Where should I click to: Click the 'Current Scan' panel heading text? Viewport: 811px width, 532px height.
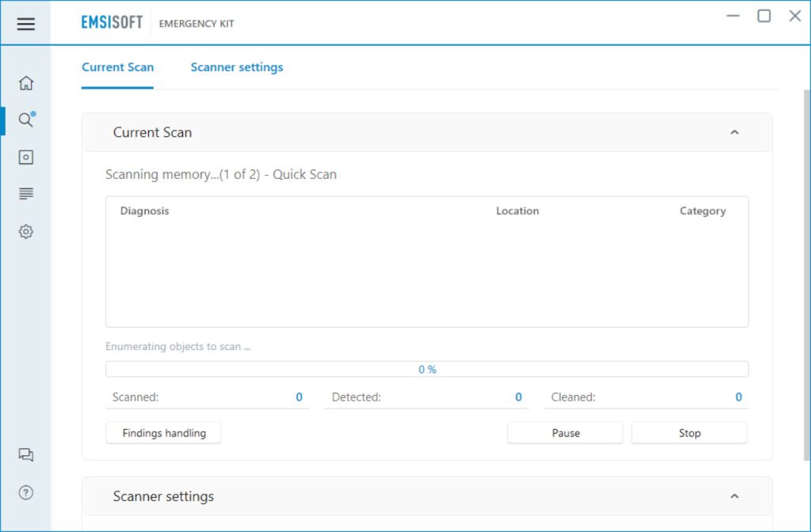(x=153, y=132)
